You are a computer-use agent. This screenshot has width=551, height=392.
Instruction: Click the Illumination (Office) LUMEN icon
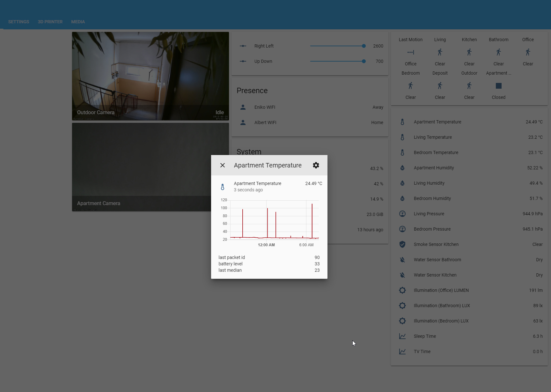[x=402, y=290]
